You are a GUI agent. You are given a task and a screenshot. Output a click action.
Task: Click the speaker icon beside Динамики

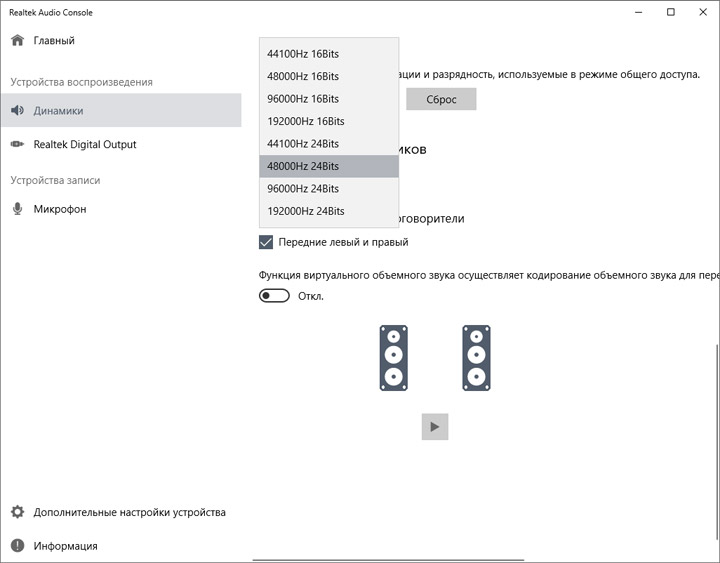pyautogui.click(x=17, y=111)
